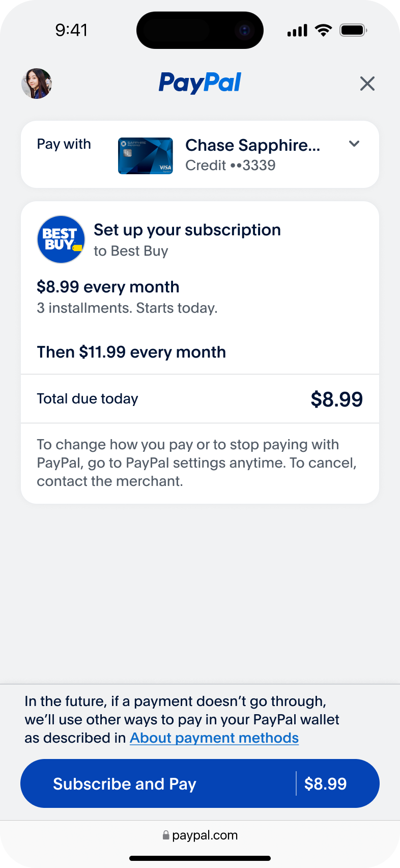Tap the cellular signal bars icon

tap(297, 31)
